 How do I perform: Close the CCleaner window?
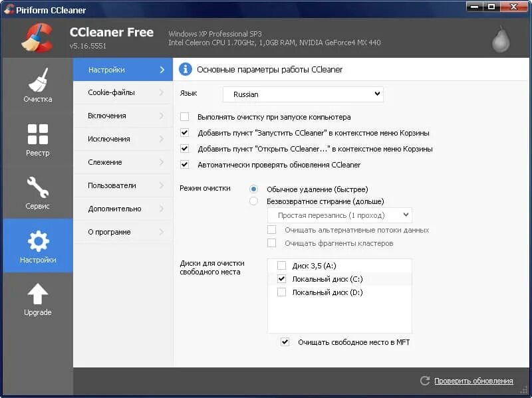coord(513,7)
